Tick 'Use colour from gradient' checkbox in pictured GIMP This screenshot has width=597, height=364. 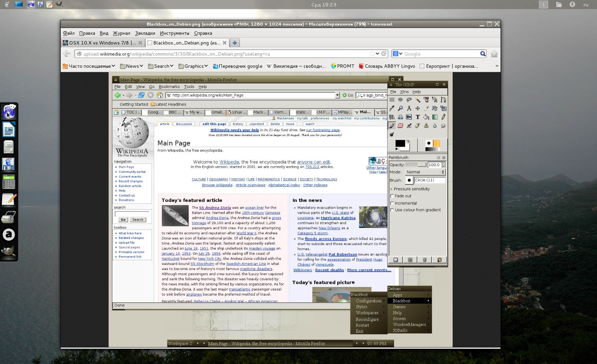coord(392,210)
